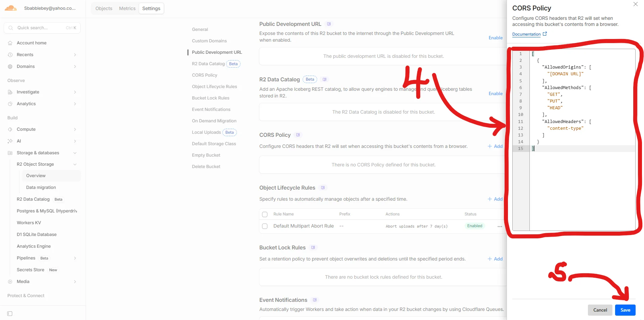Jump to Bucket Lock Rules nav item

(x=211, y=98)
